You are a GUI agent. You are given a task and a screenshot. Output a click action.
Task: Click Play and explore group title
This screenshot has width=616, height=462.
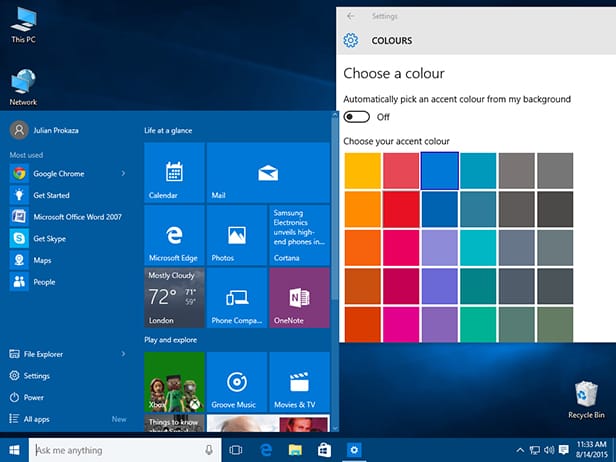[170, 340]
